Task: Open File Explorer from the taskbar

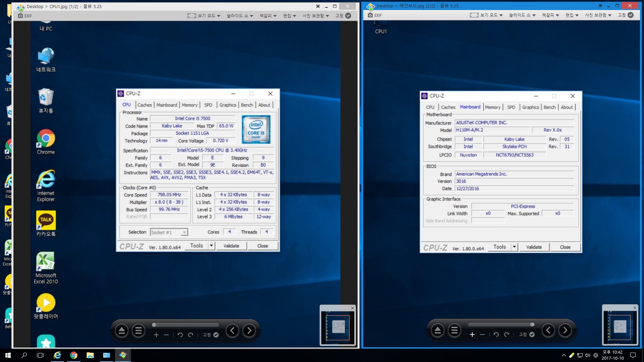Action: click(90, 355)
